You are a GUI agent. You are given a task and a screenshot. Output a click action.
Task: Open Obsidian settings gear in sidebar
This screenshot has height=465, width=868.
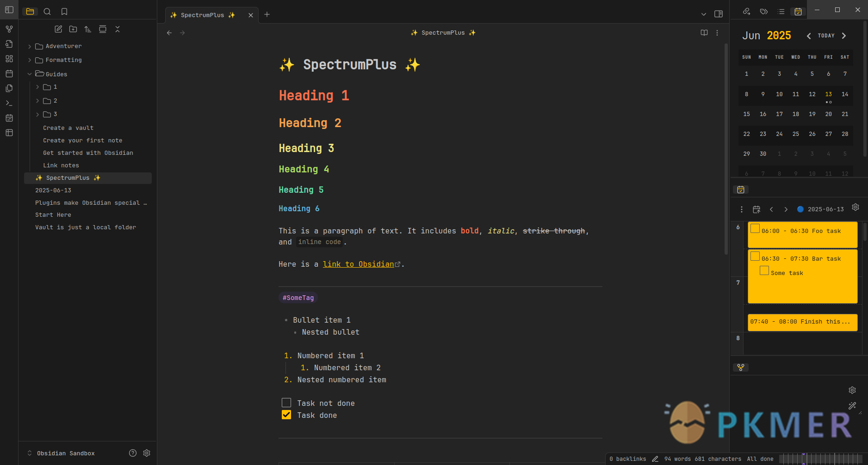click(147, 453)
